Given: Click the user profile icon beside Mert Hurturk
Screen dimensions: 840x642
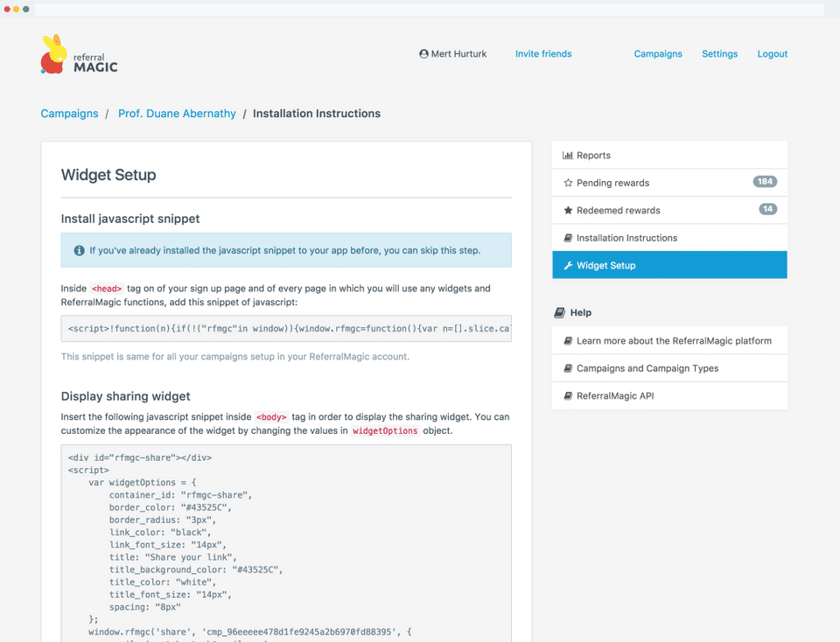Looking at the screenshot, I should (x=424, y=54).
